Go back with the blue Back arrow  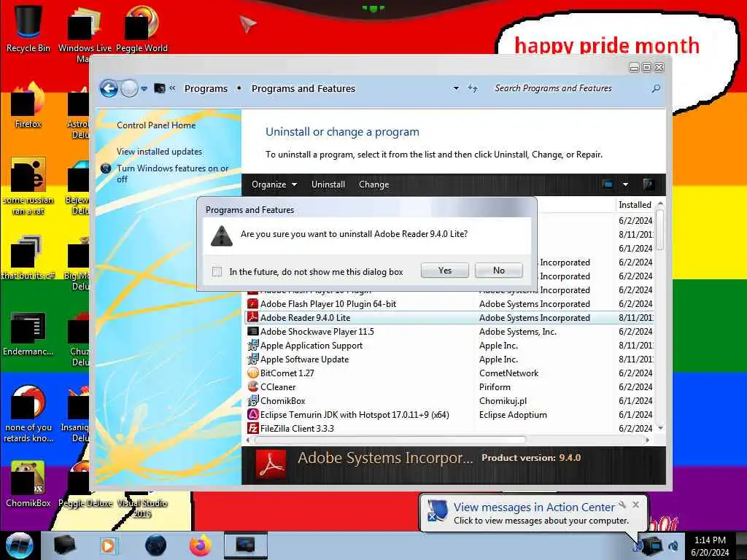pyautogui.click(x=109, y=88)
